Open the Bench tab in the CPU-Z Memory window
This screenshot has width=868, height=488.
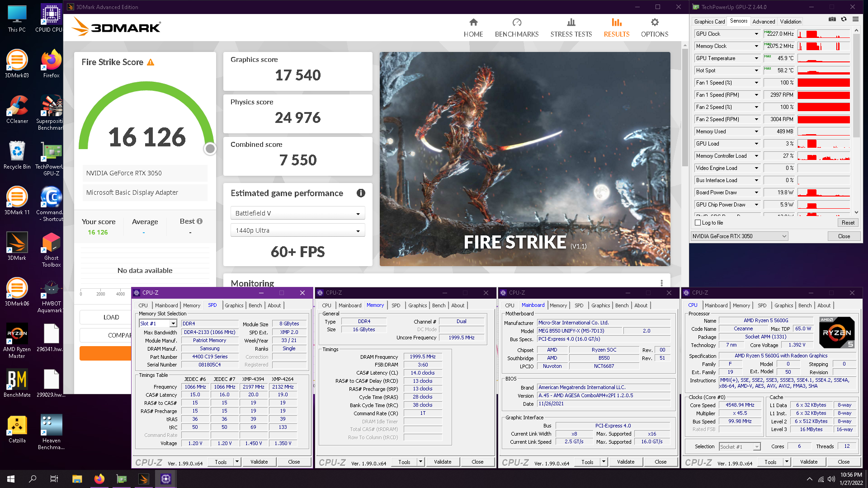click(439, 305)
